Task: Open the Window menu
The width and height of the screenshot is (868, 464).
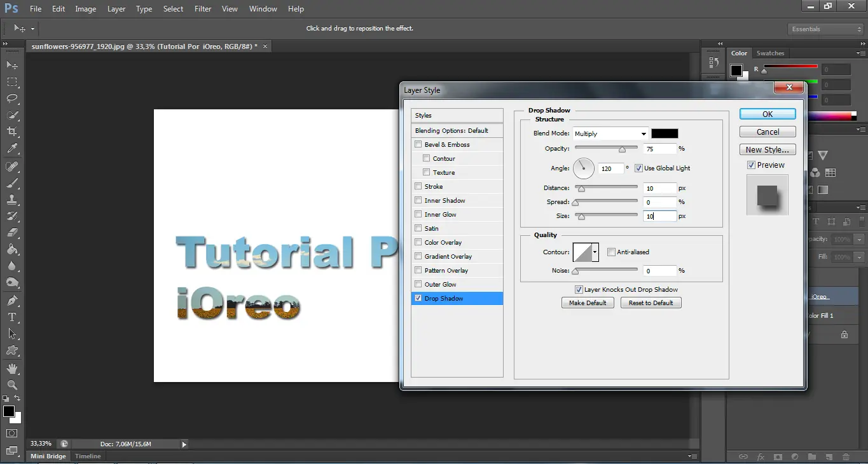Action: pos(263,9)
